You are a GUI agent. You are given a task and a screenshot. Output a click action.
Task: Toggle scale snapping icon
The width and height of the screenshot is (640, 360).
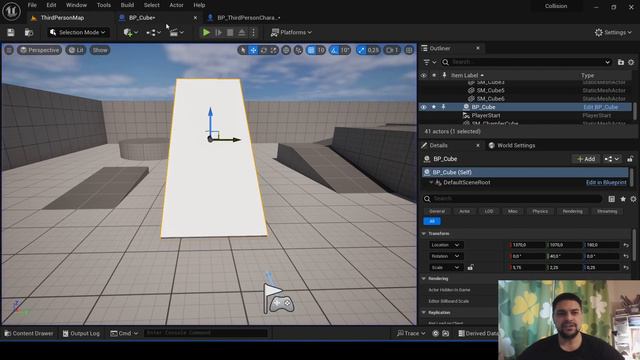(361, 50)
